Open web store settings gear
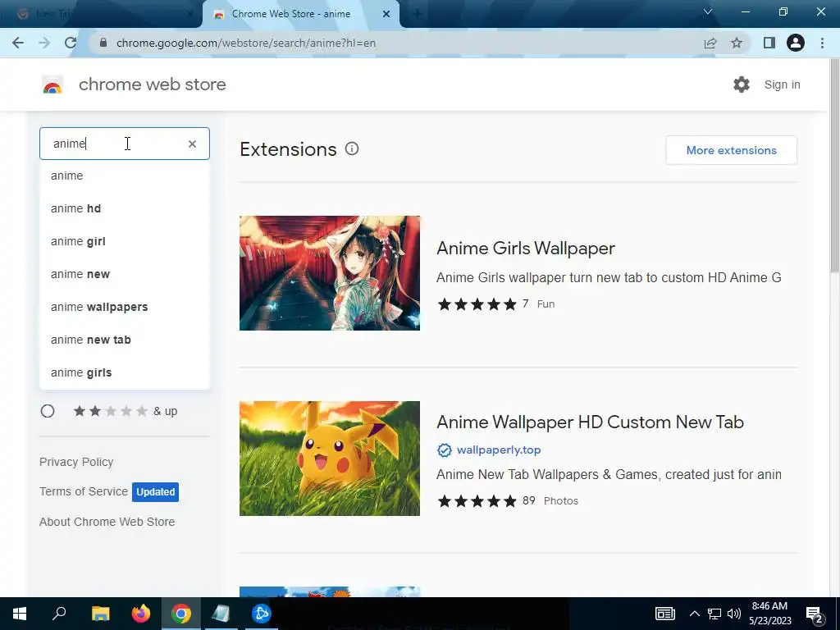840x630 pixels. click(742, 84)
